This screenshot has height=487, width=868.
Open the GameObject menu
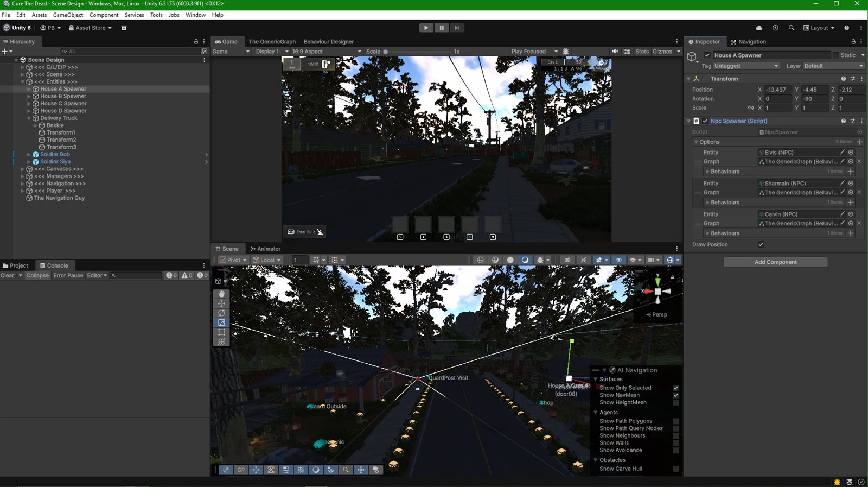click(68, 15)
